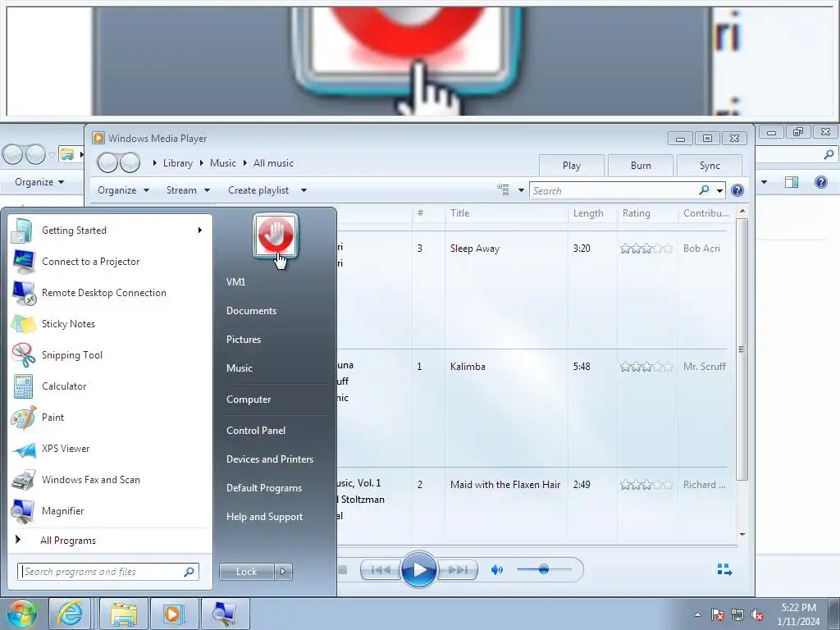Open Getting Started from Start menu
This screenshot has width=840, height=630.
[x=110, y=231]
